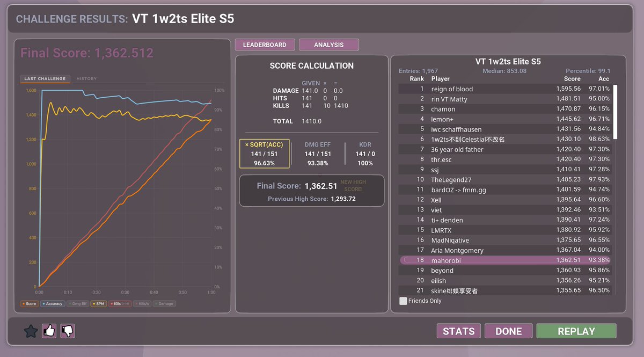Select the Leaderboard tab
The width and height of the screenshot is (644, 357).
(265, 45)
